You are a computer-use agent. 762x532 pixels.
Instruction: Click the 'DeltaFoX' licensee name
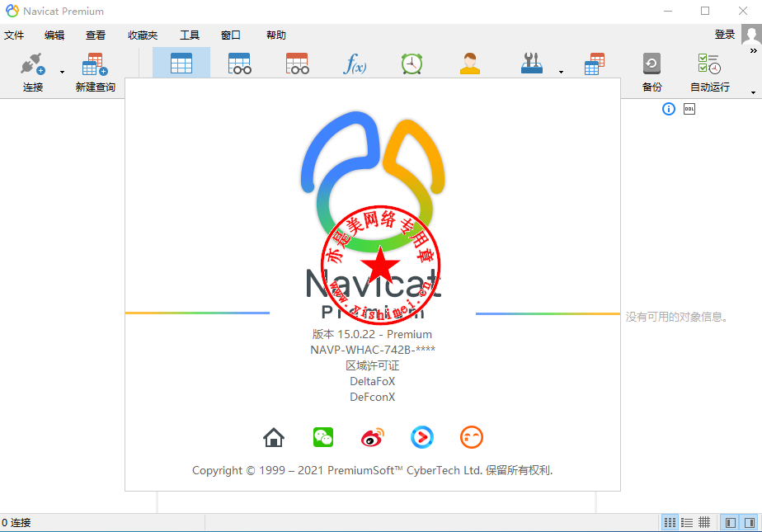(x=373, y=381)
